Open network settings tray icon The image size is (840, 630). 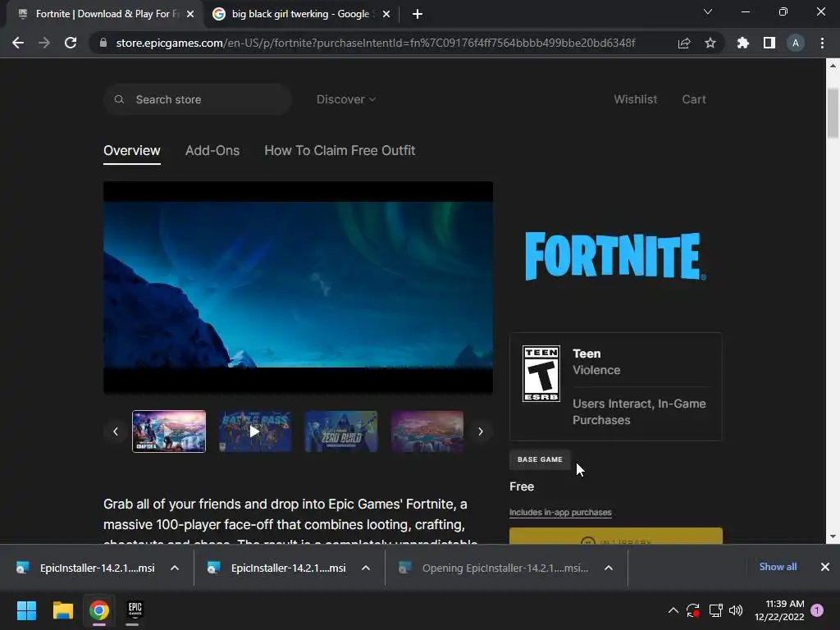coord(715,610)
